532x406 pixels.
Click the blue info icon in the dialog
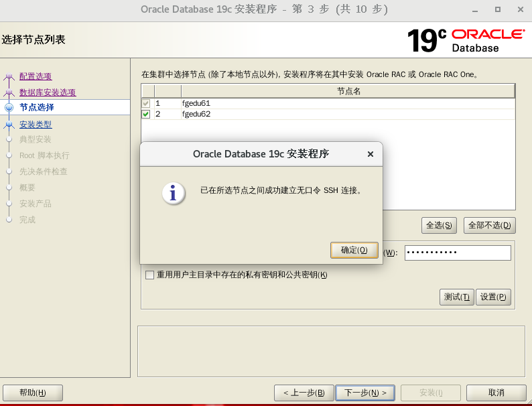pos(174,194)
